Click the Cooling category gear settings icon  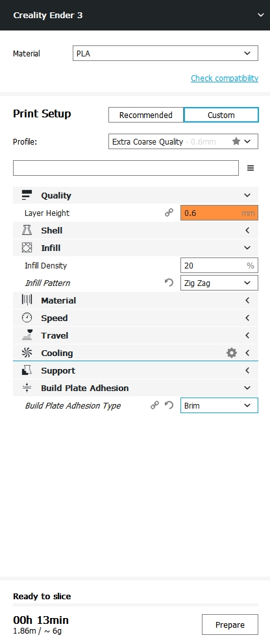[x=232, y=353]
